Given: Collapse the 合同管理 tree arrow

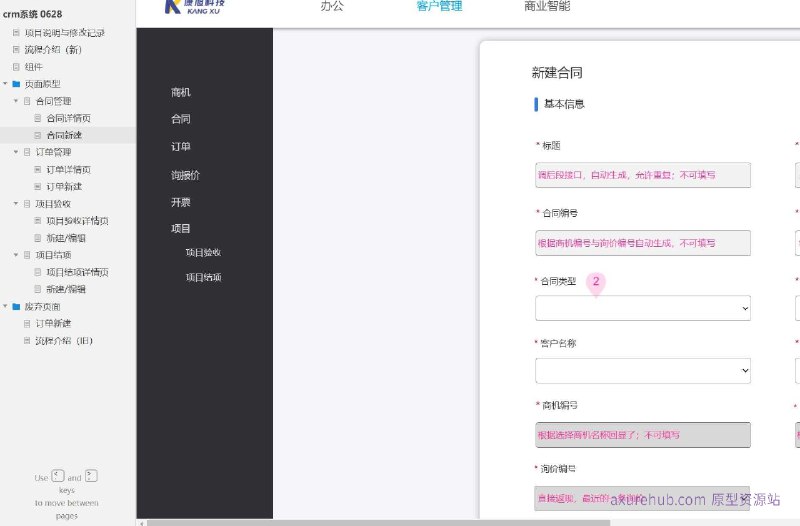Looking at the screenshot, I should pyautogui.click(x=16, y=101).
